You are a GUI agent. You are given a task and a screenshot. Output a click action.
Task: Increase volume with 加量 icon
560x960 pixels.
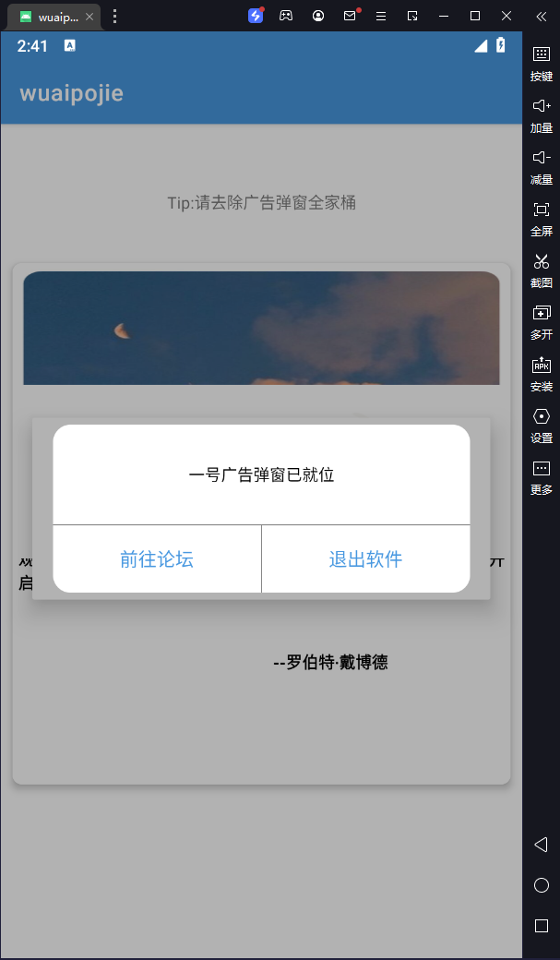pos(541,115)
